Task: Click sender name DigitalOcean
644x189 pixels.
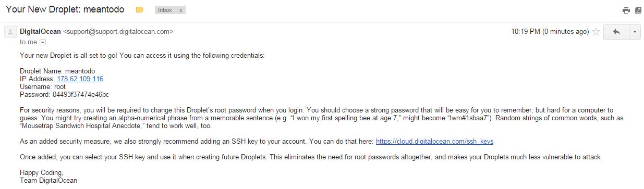Action: click(x=40, y=31)
